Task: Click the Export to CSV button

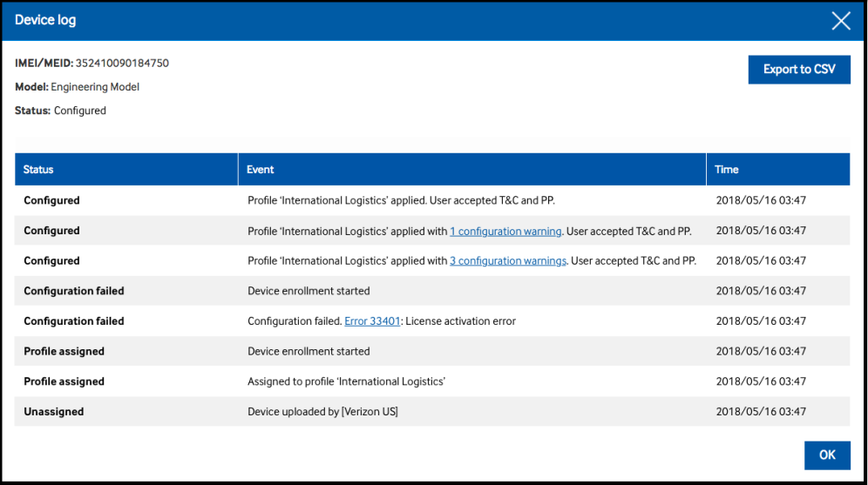Action: (x=799, y=70)
